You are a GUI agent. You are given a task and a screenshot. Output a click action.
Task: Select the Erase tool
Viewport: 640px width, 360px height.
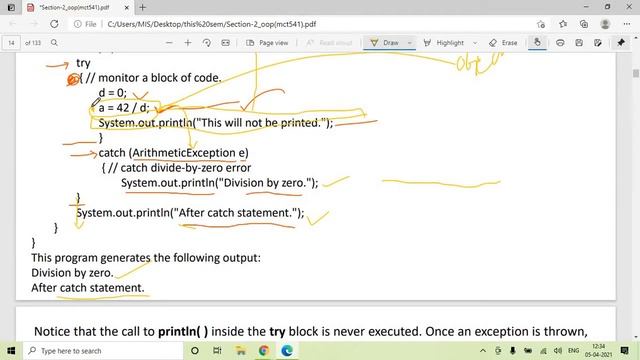[x=503, y=42]
